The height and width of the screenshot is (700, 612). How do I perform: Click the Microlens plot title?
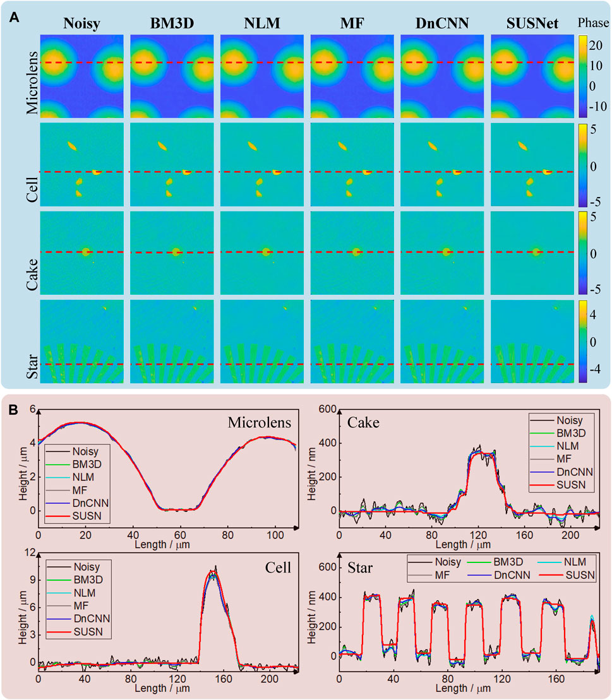coord(259,422)
